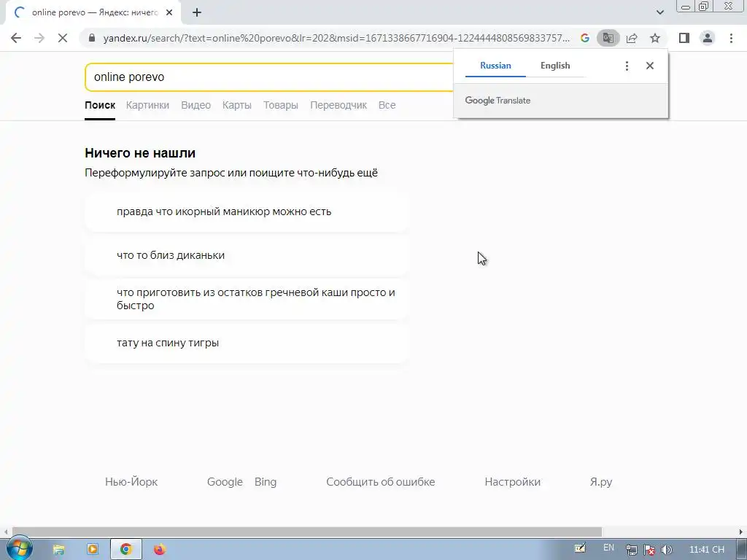Toggle the translate page icon
747x560 pixels.
tap(608, 38)
